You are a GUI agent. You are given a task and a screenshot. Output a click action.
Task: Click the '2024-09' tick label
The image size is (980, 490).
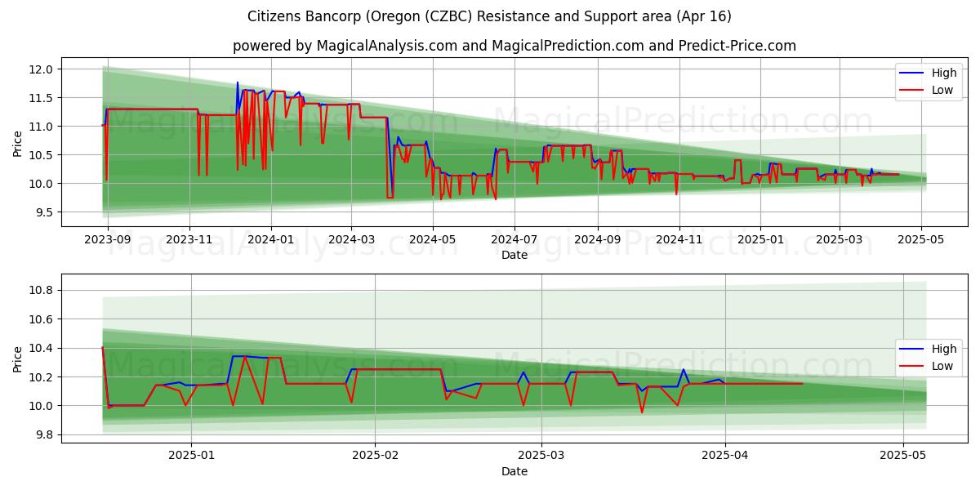(x=596, y=239)
